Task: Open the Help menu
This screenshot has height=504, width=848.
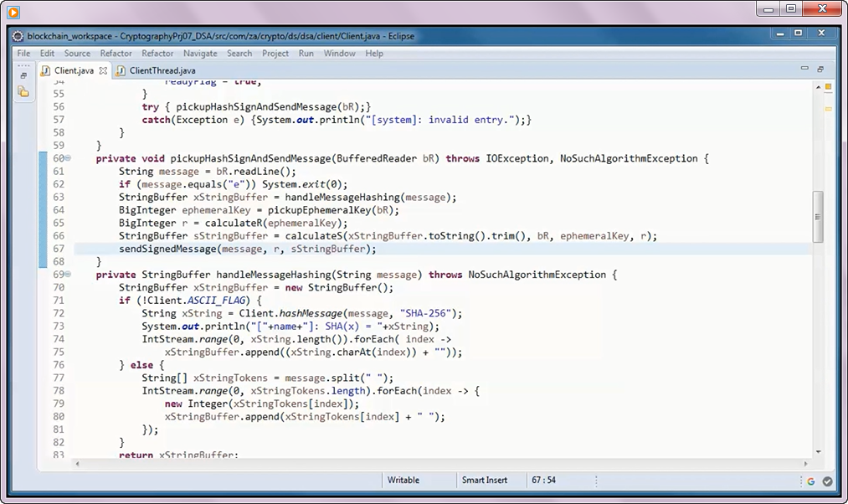Action: pos(374,53)
